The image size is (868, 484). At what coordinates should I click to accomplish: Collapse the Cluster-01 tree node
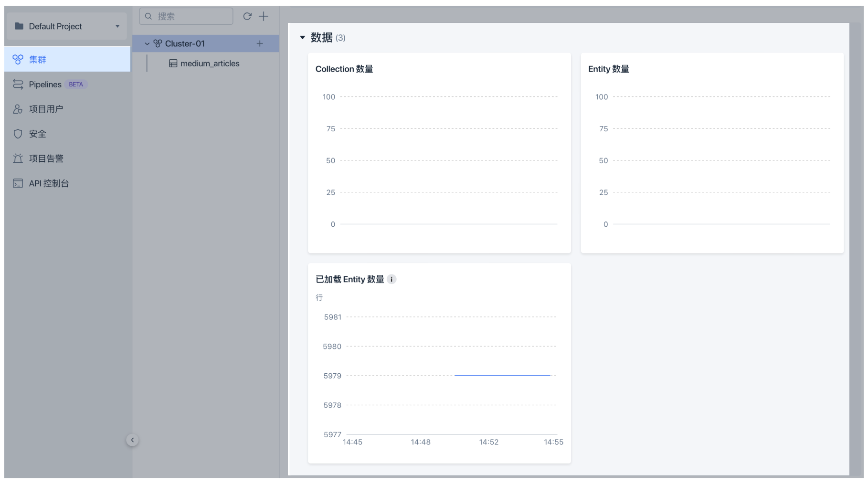147,44
